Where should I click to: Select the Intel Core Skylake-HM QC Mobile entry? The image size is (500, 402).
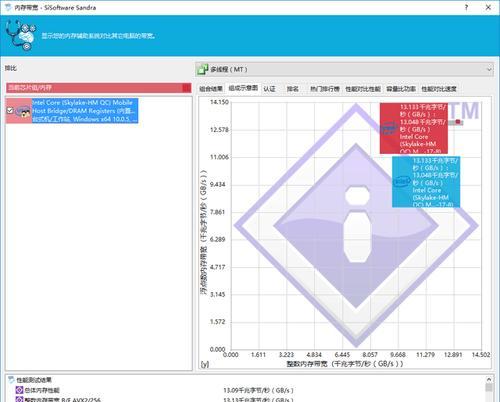85,111
